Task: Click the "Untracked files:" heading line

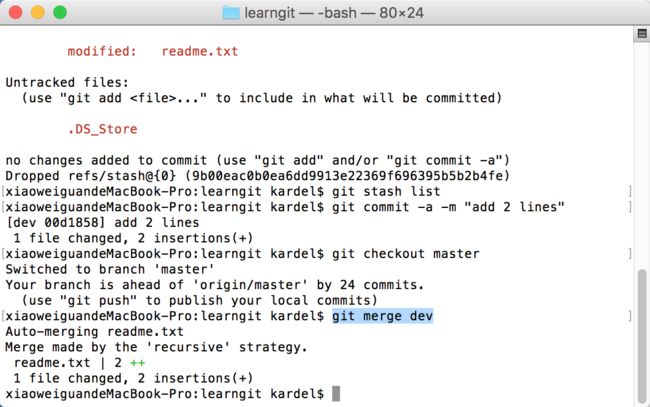Action: tap(67, 82)
